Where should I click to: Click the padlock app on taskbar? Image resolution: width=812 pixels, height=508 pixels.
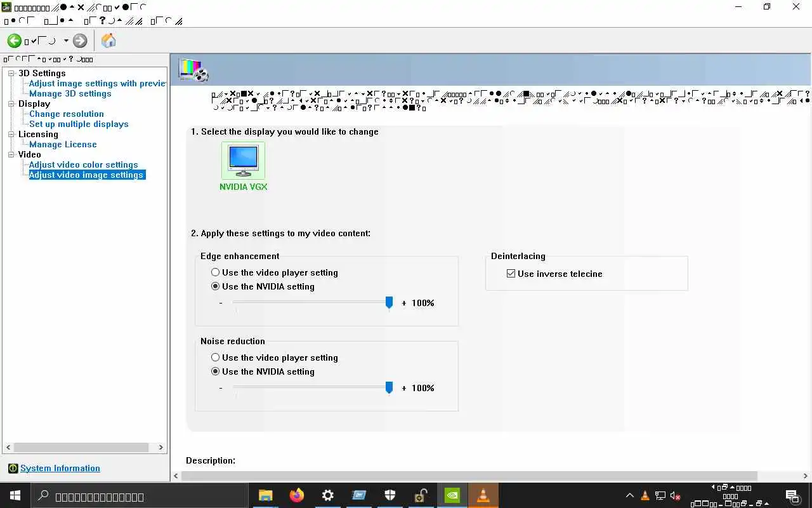tap(421, 495)
